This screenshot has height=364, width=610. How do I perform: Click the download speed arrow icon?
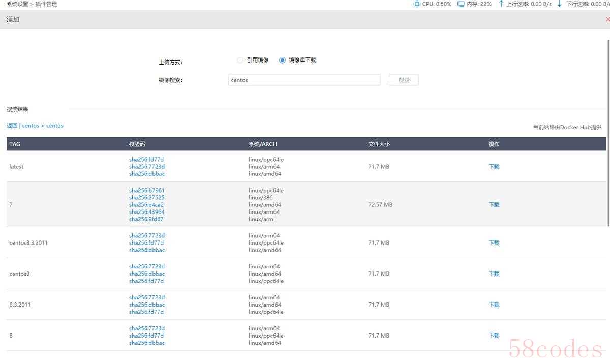coord(560,4)
